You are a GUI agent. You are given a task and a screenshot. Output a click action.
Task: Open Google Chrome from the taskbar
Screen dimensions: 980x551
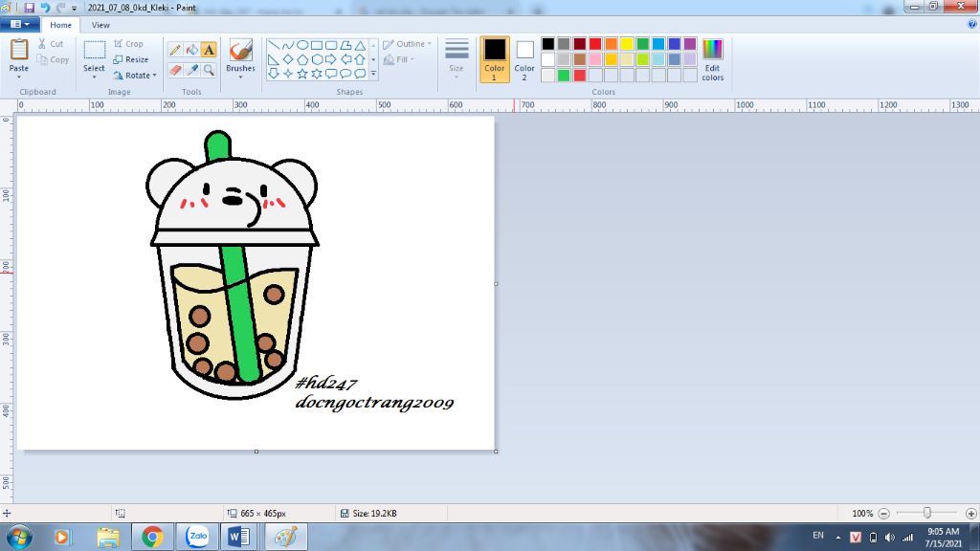pyautogui.click(x=151, y=537)
